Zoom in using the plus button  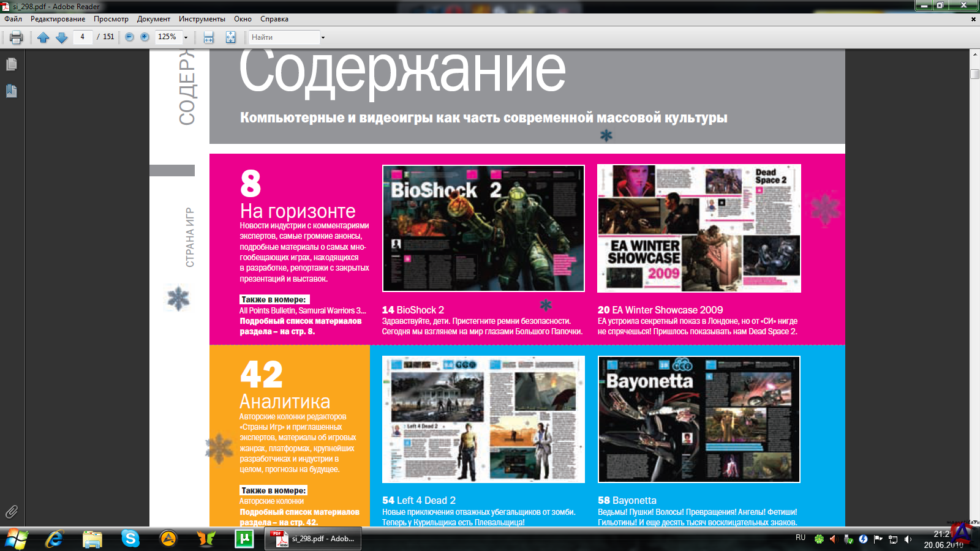(x=145, y=37)
